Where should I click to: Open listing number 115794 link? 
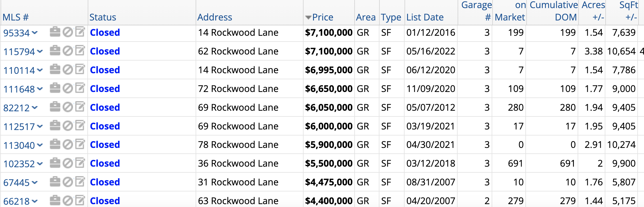coord(19,52)
